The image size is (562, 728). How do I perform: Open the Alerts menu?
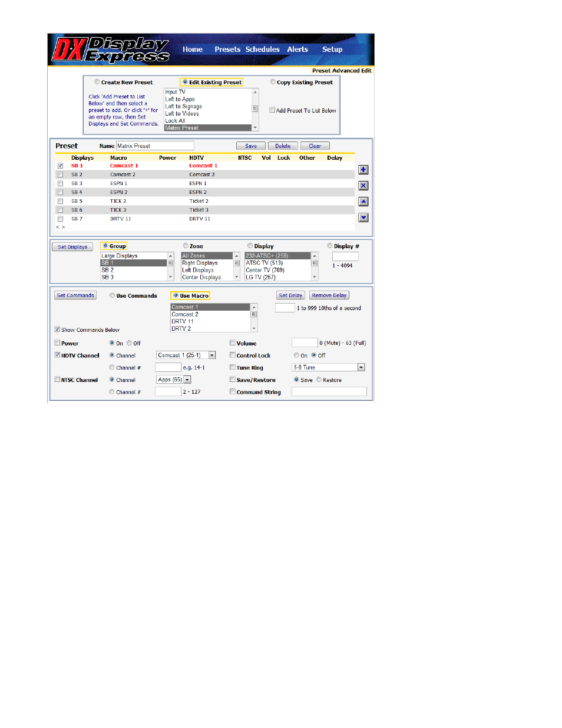tap(297, 50)
